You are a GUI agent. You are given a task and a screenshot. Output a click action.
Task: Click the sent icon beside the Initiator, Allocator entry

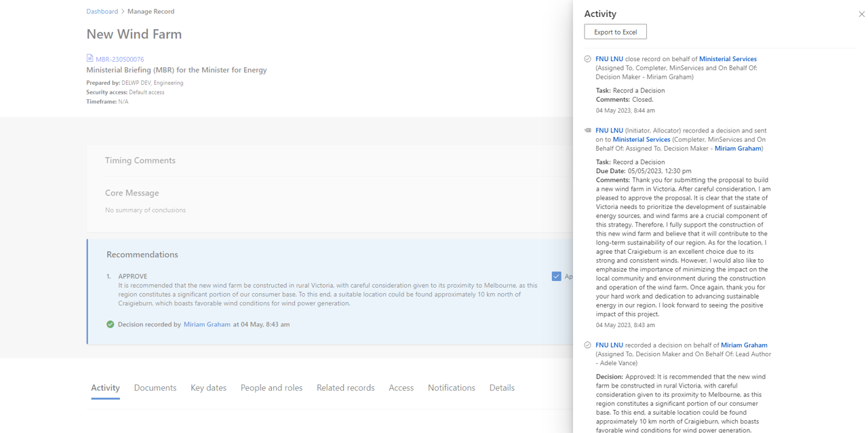click(x=587, y=130)
